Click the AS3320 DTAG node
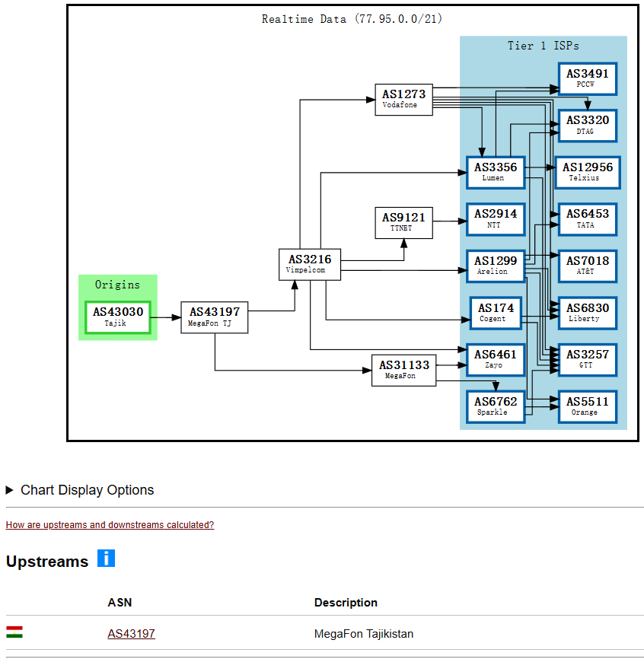Screen dimensions: 644x659 coord(587,126)
